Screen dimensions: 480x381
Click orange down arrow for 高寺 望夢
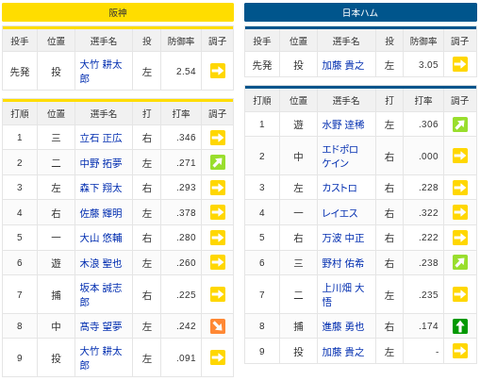(x=218, y=326)
